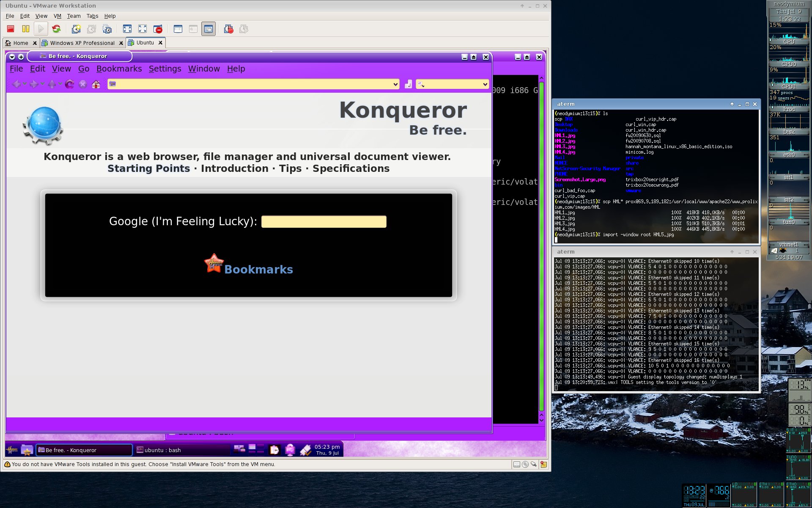Image resolution: width=812 pixels, height=508 pixels.
Task: Open the VMware Team menu
Action: (x=74, y=16)
